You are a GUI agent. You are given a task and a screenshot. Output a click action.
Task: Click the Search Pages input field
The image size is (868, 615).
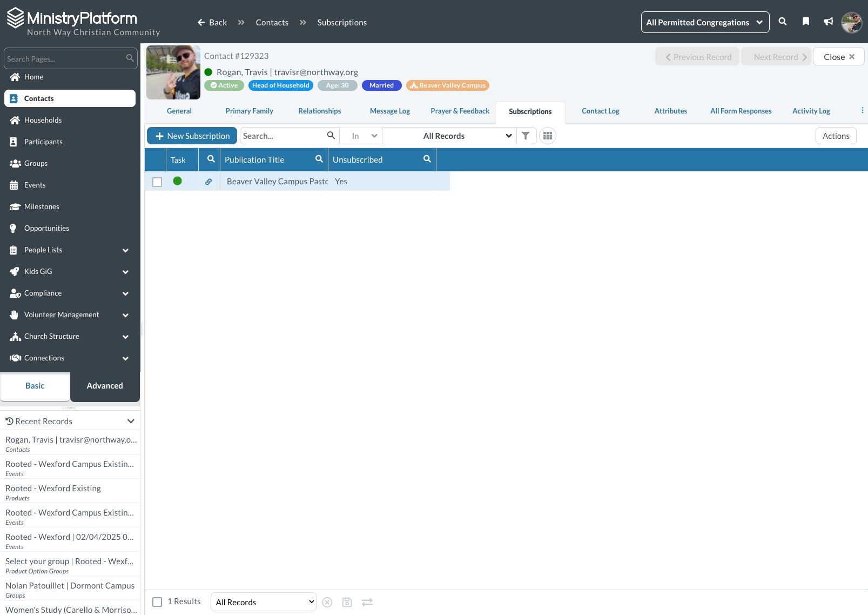(x=65, y=58)
